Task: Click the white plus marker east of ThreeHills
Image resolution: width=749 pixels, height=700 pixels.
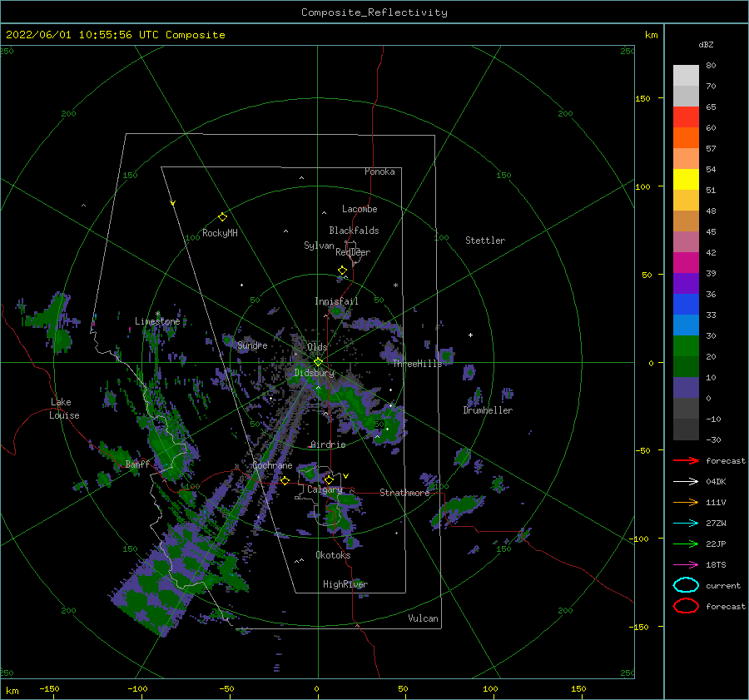Action: pos(470,335)
